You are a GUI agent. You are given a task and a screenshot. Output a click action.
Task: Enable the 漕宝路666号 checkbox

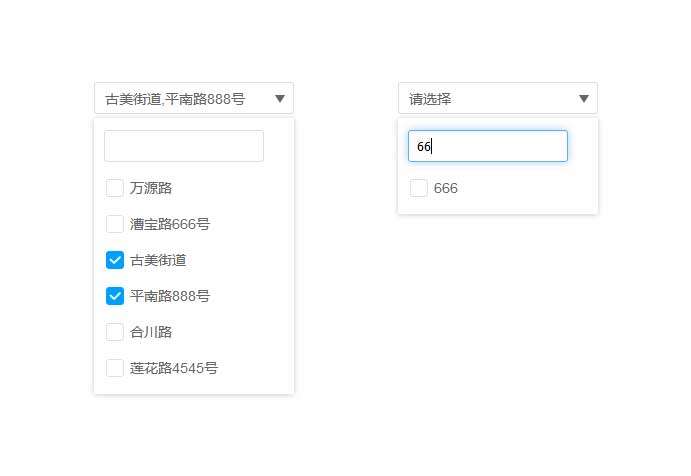click(x=115, y=224)
